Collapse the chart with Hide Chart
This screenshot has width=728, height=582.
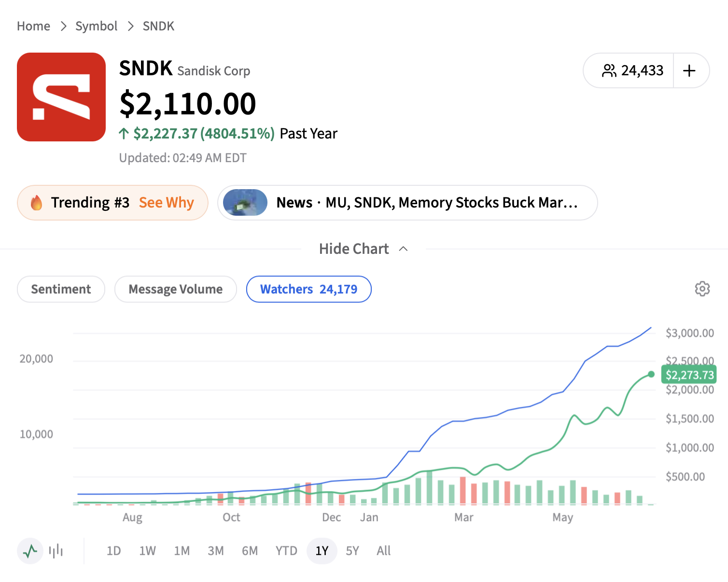(354, 249)
